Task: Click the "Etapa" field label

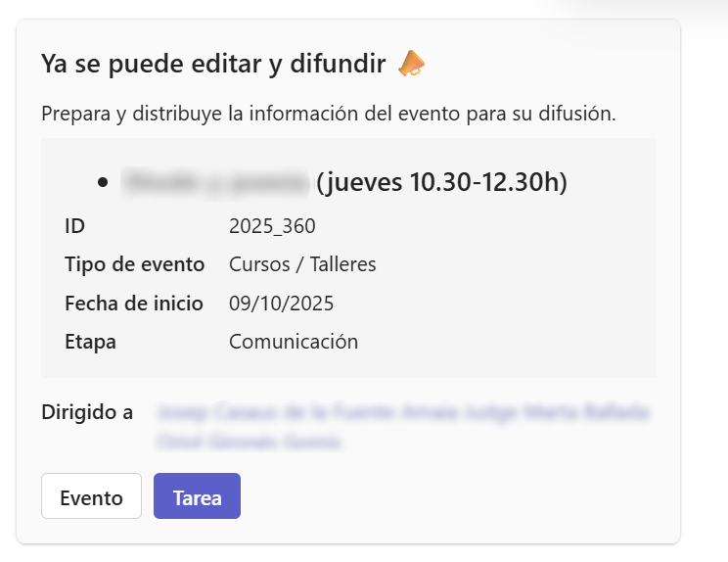Action: [x=90, y=342]
